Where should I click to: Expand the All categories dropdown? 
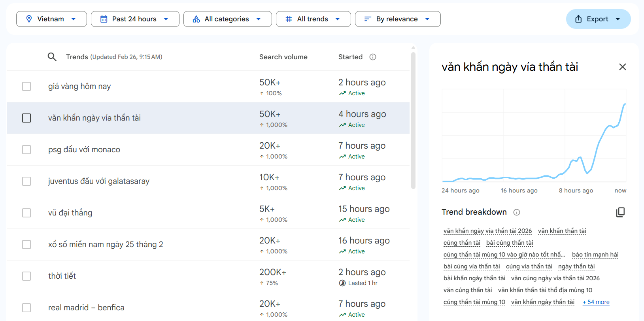click(228, 19)
